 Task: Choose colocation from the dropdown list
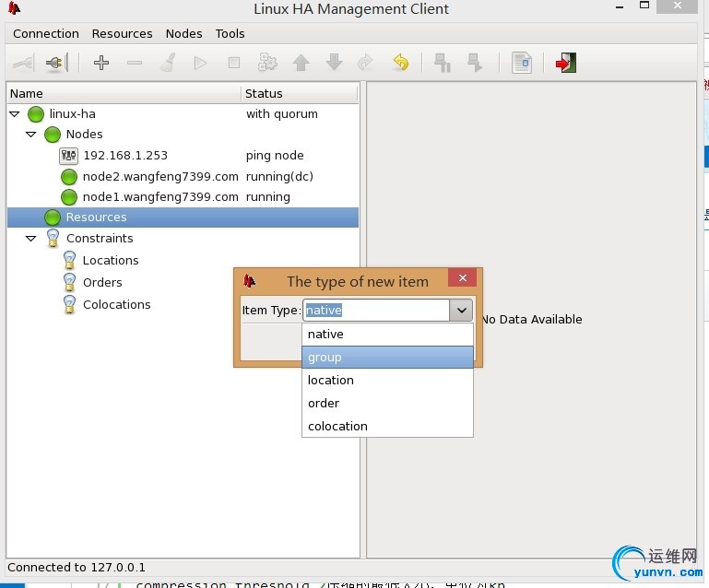tap(387, 426)
